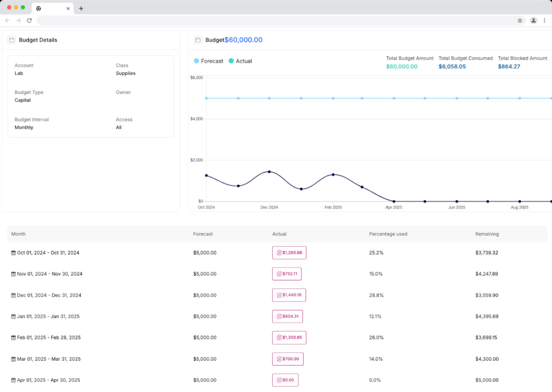This screenshot has height=392, width=552.
Task: Click the calendar icon for Dec 2024 row
Action: (x=13, y=295)
